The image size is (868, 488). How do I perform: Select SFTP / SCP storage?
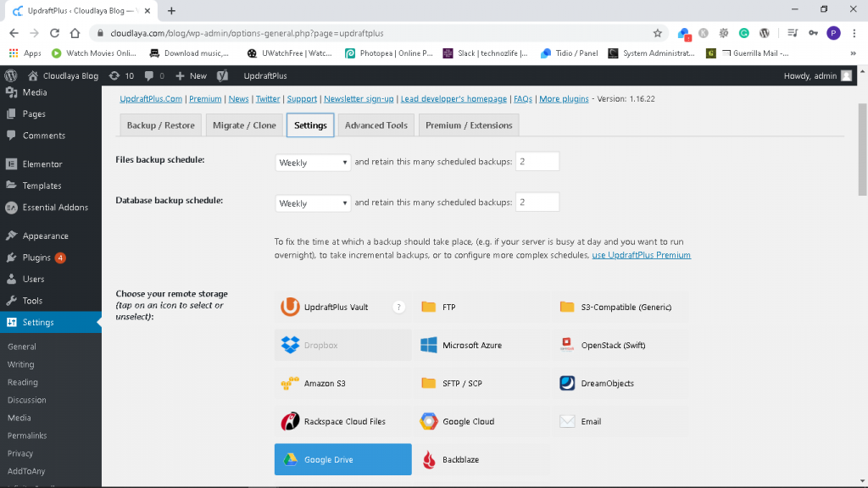[481, 383]
